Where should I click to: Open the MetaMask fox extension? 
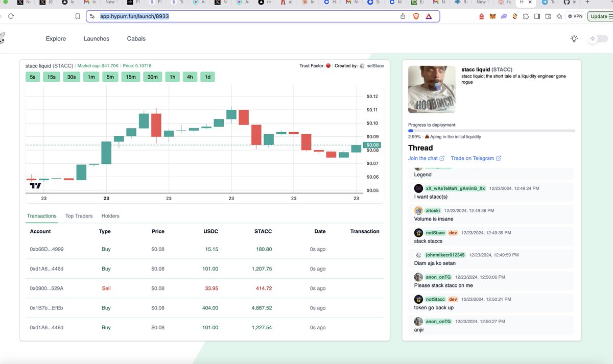tap(492, 16)
